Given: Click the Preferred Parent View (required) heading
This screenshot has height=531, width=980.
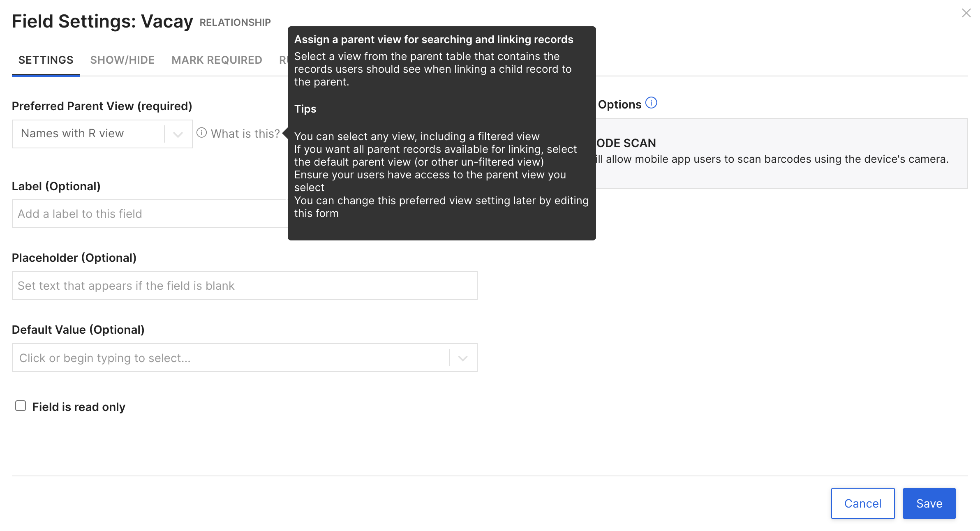Looking at the screenshot, I should point(102,106).
